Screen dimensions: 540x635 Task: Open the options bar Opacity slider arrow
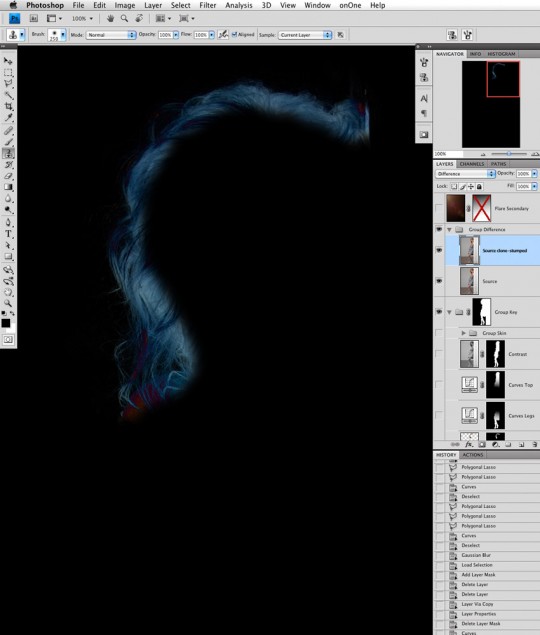click(x=176, y=35)
